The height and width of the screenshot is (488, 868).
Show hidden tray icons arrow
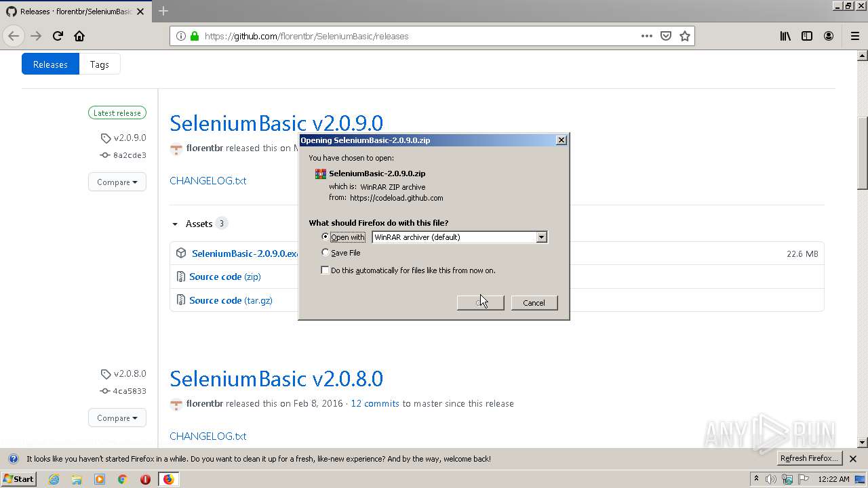756,479
